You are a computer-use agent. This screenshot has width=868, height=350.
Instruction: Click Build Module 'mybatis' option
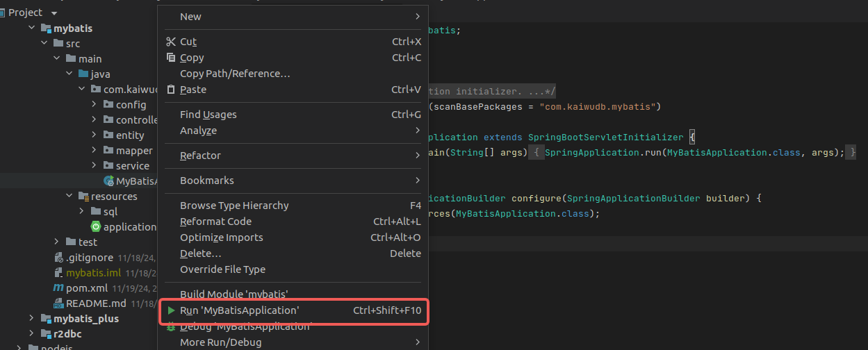click(x=234, y=294)
